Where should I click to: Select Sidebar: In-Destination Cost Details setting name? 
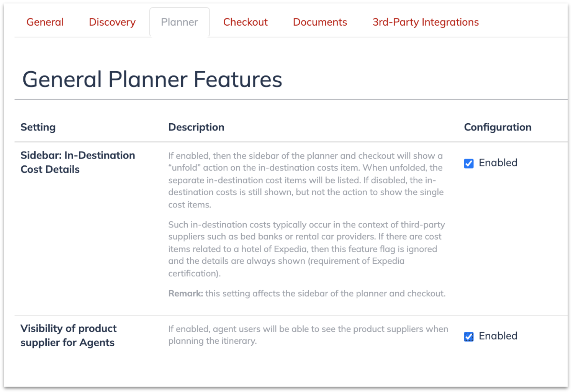coord(78,162)
